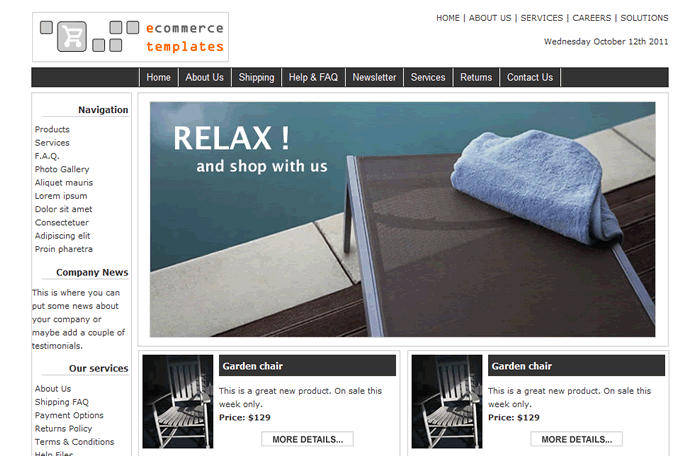
Task: Select Products in the Navigation sidebar
Action: click(x=52, y=129)
